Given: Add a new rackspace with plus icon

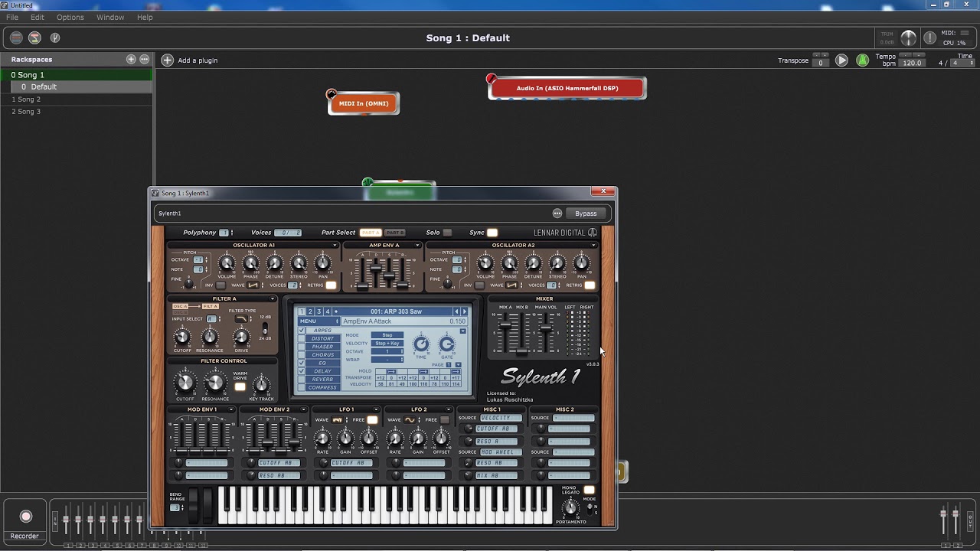Looking at the screenshot, I should pyautogui.click(x=131, y=59).
